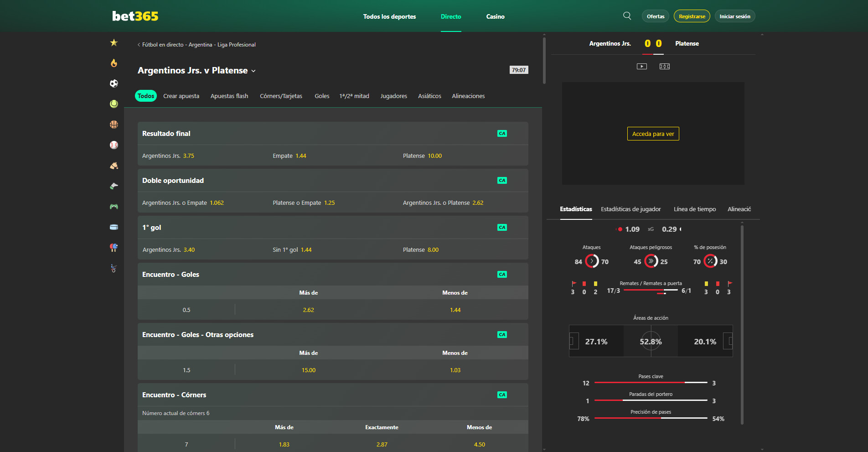Click the CA badge on Goles - Otras opciones
The height and width of the screenshot is (452, 868).
click(x=502, y=335)
